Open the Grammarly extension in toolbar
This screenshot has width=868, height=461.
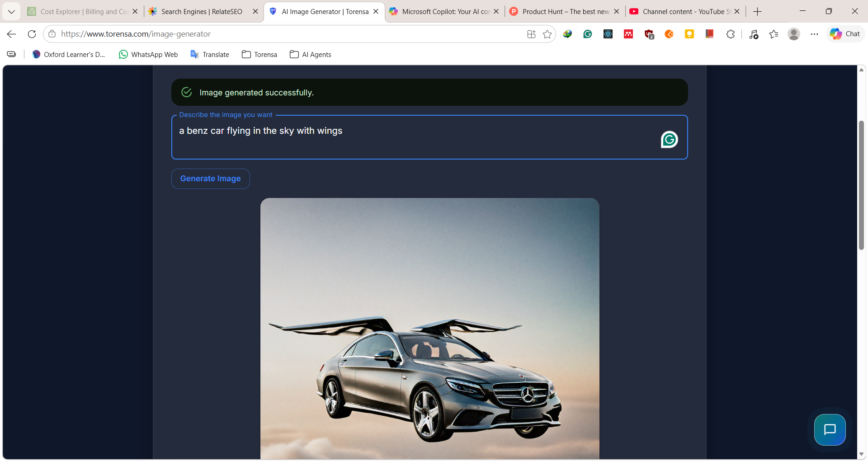(x=588, y=34)
